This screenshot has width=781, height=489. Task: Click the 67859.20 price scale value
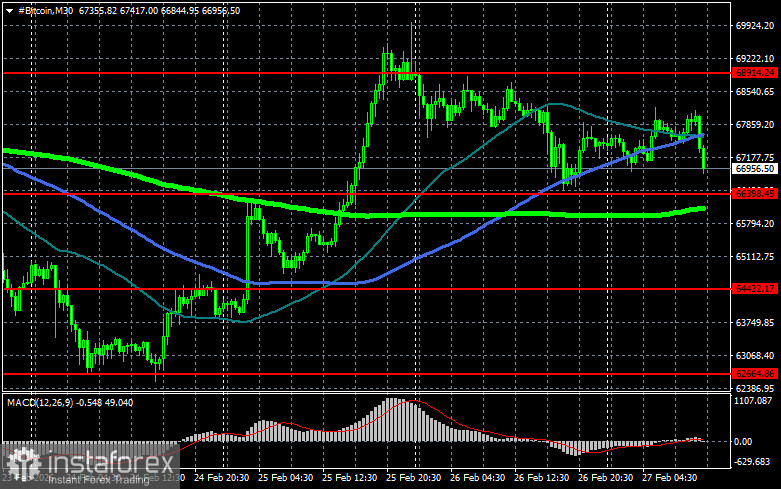pos(755,124)
